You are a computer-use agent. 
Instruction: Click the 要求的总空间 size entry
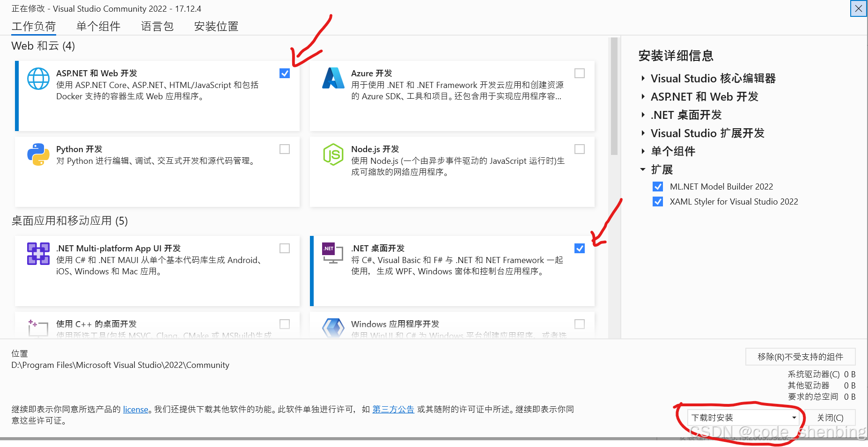(822, 397)
